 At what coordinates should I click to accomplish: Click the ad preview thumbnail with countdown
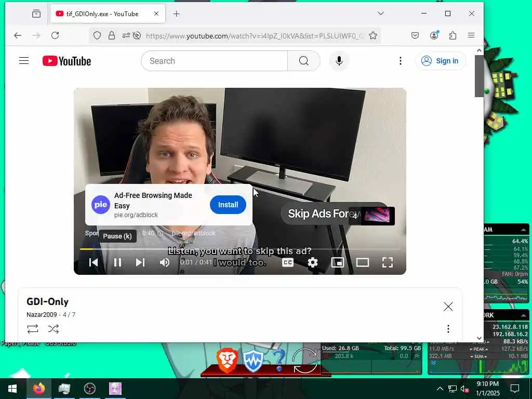372,216
